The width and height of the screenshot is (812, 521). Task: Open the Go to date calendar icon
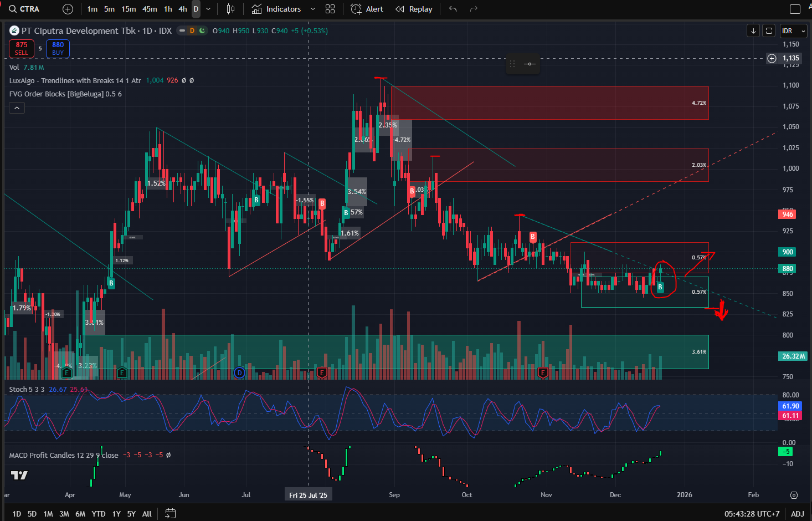(170, 514)
